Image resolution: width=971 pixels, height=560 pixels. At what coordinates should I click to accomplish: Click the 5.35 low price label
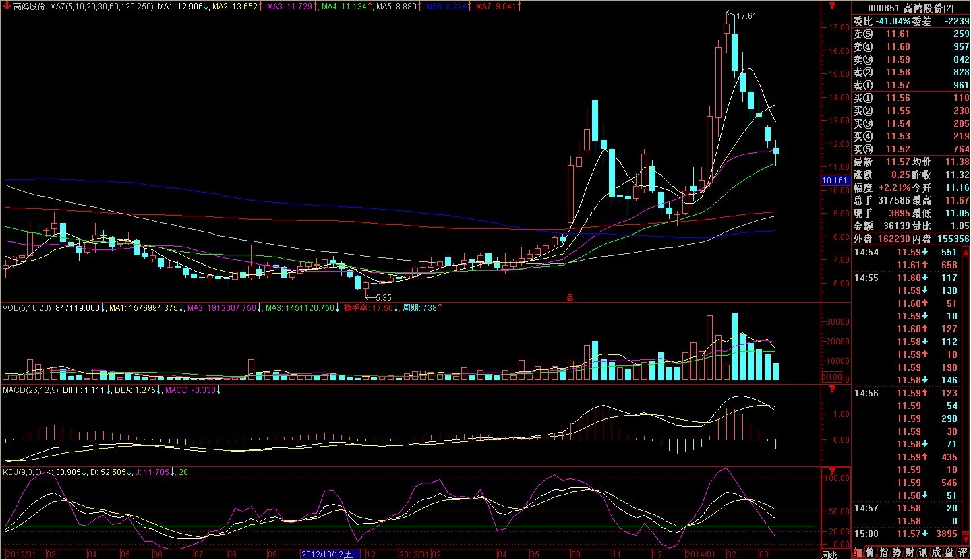383,297
